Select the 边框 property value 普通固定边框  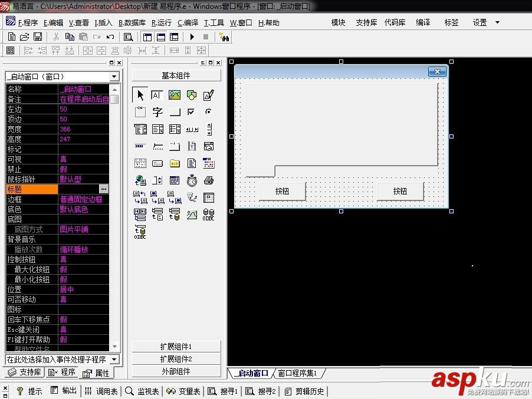point(84,199)
